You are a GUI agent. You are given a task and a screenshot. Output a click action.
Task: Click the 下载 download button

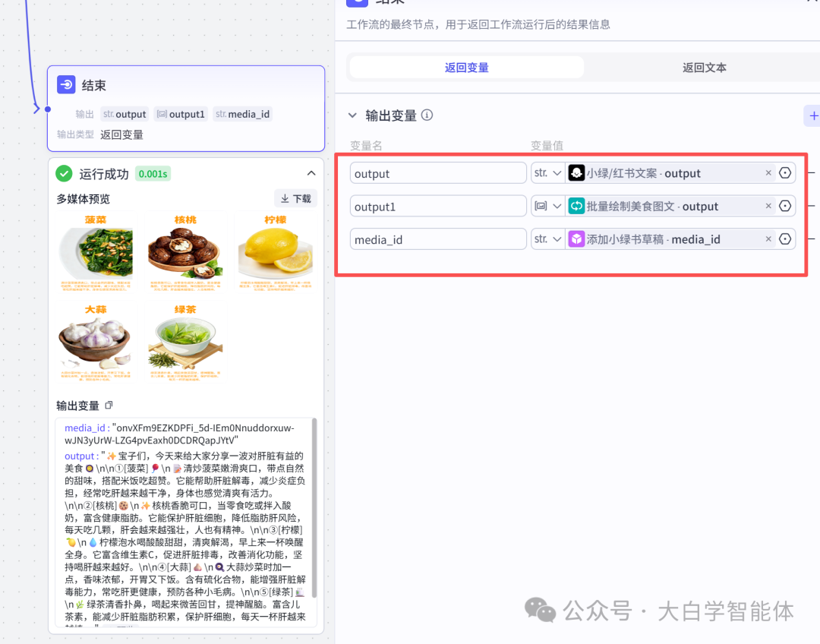point(295,197)
